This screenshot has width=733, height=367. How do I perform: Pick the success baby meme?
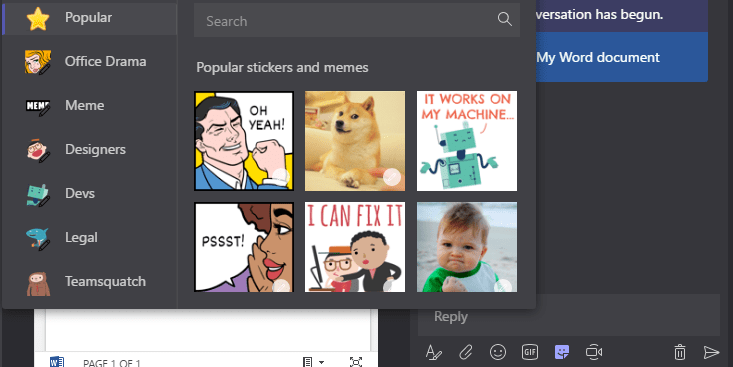[467, 247]
